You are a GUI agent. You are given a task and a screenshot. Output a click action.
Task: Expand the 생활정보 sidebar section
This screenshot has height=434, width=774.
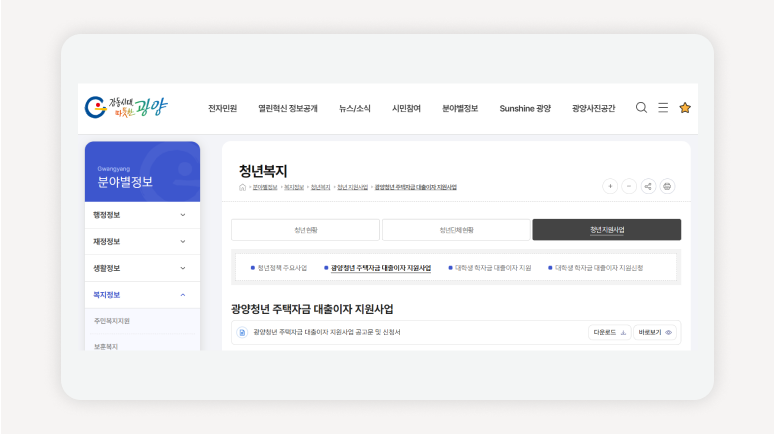tap(142, 268)
